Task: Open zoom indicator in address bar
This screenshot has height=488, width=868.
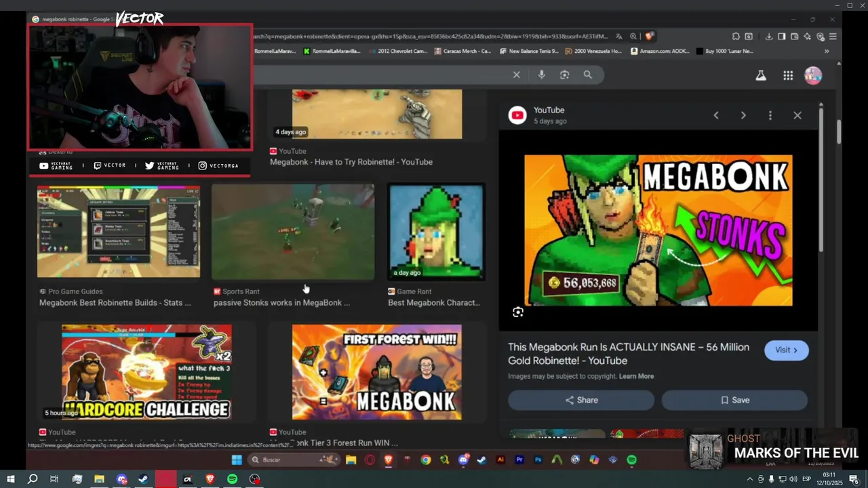Action: (633, 37)
